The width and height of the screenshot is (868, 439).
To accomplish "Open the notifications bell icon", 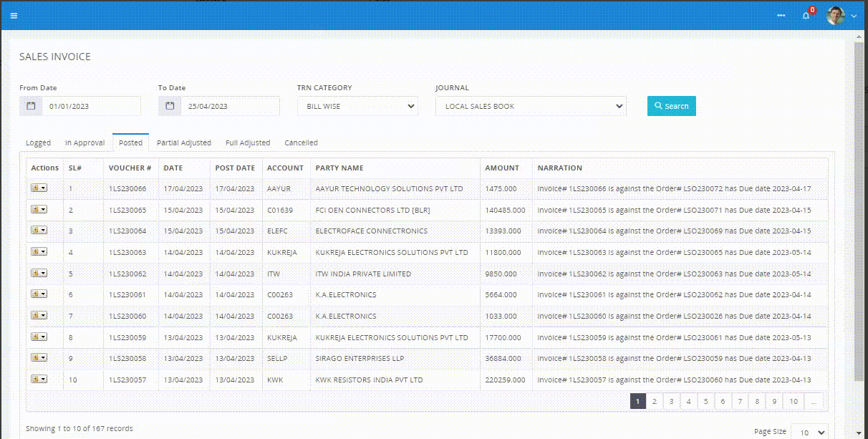I will pyautogui.click(x=806, y=16).
